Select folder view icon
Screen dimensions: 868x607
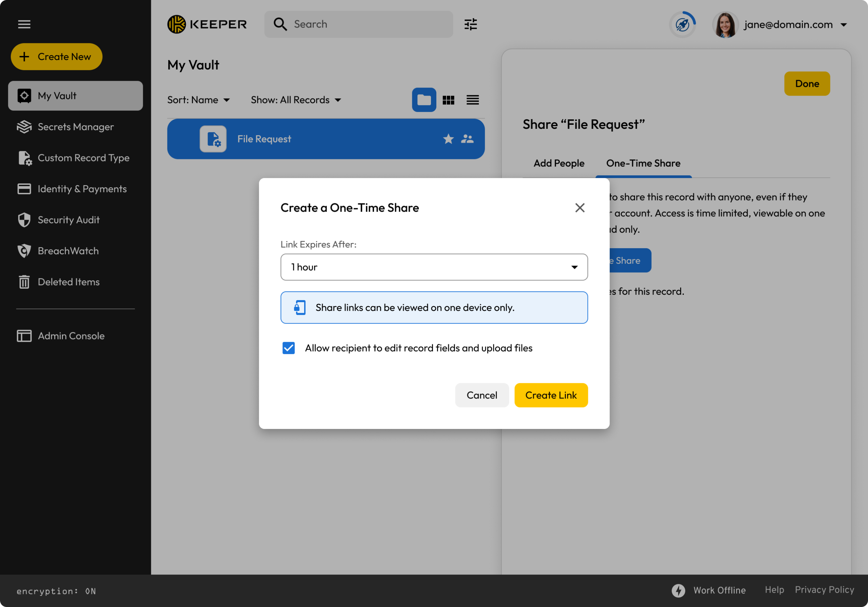point(424,100)
